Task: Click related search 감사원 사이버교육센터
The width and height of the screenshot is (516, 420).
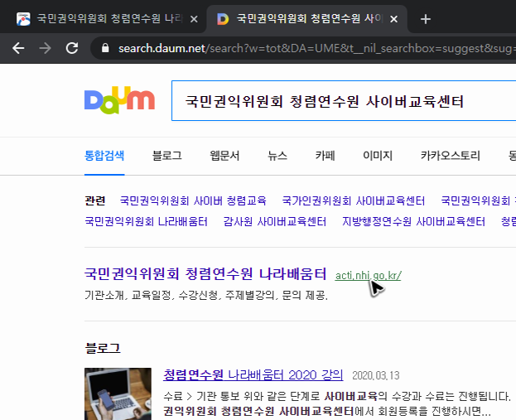Action: click(x=275, y=221)
